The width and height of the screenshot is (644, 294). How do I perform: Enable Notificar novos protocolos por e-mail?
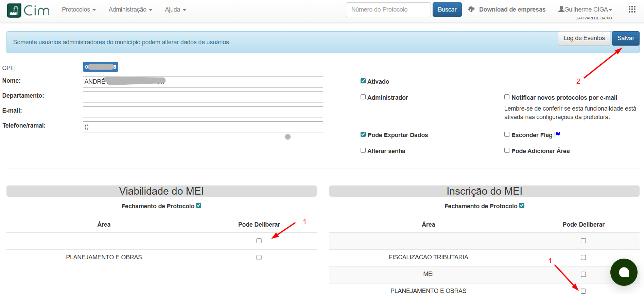(x=507, y=97)
